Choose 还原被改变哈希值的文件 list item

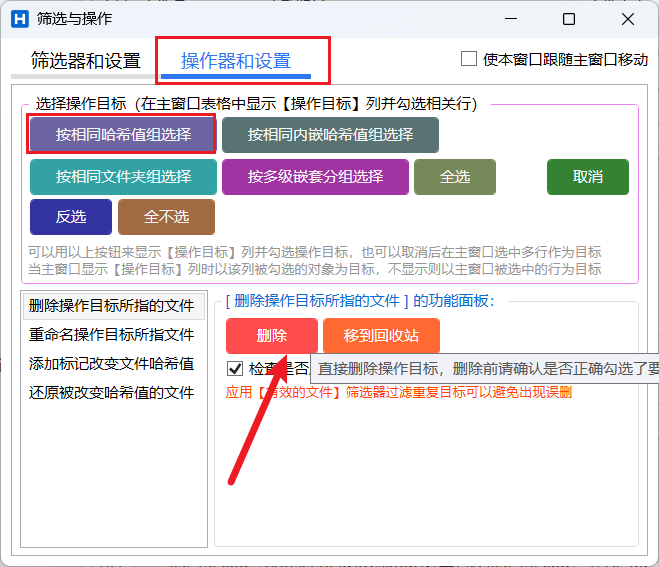[x=111, y=393]
